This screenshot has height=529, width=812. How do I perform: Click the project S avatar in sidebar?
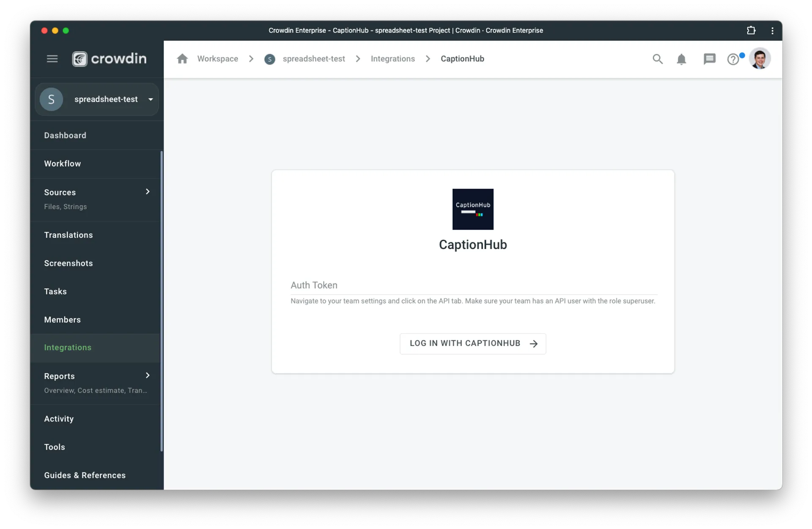(x=51, y=99)
